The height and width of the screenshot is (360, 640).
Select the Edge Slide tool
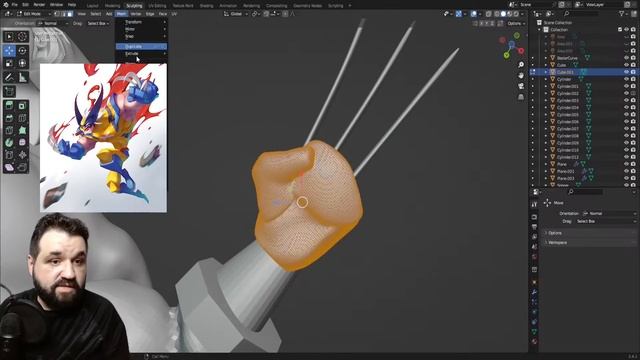[9, 155]
